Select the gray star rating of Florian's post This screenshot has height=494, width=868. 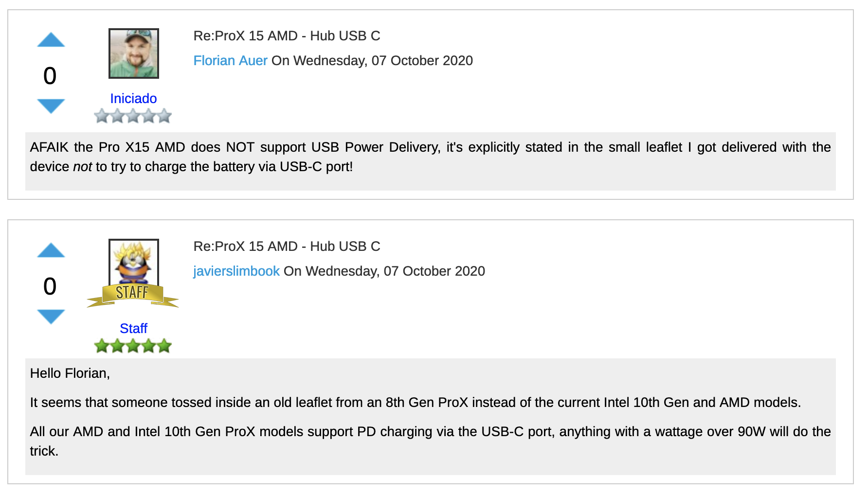click(133, 116)
